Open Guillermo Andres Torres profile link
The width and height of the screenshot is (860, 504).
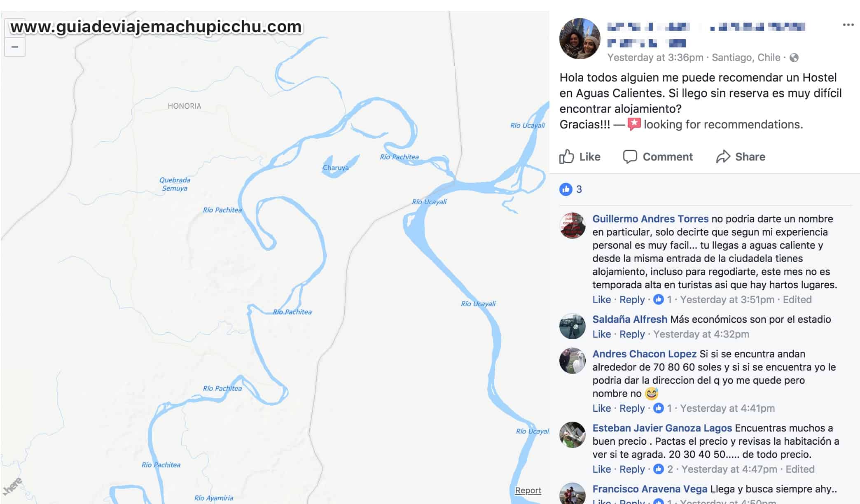tap(650, 219)
